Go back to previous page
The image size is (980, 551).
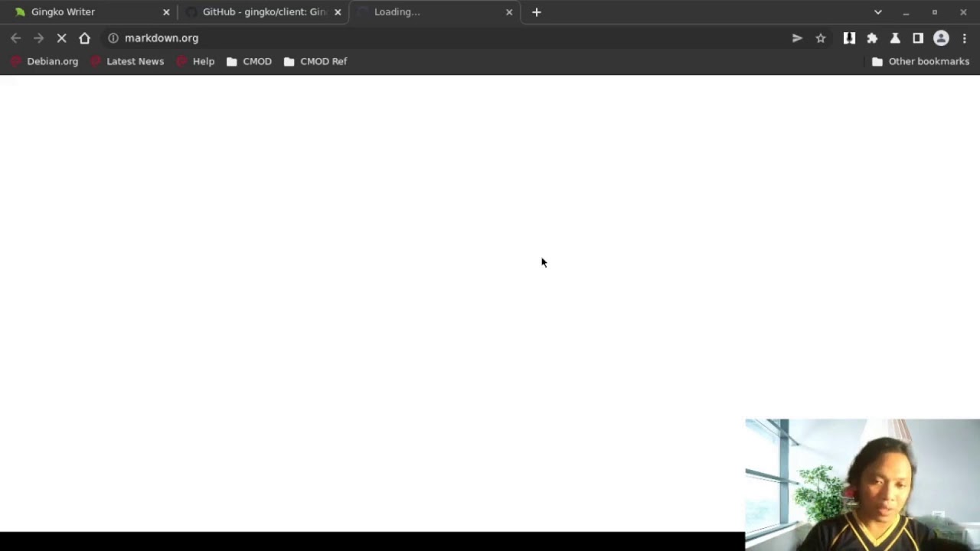pos(16,38)
